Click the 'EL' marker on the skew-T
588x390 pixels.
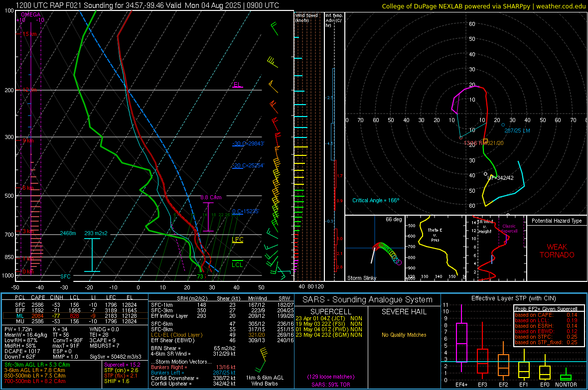(237, 85)
